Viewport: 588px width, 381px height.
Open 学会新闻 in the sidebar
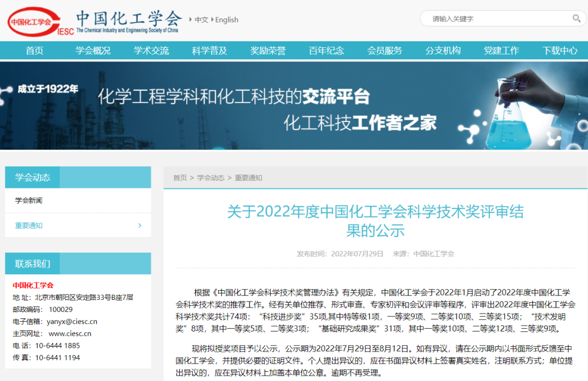pyautogui.click(x=29, y=200)
